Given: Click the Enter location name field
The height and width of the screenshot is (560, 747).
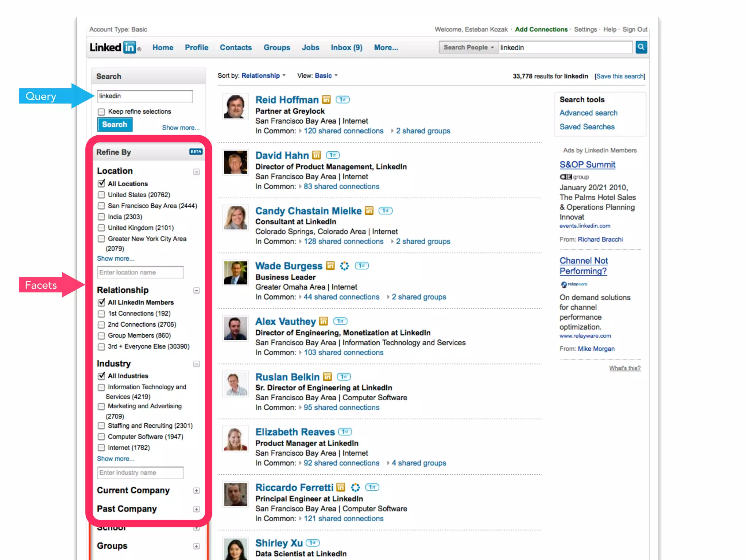Looking at the screenshot, I should pos(140,272).
